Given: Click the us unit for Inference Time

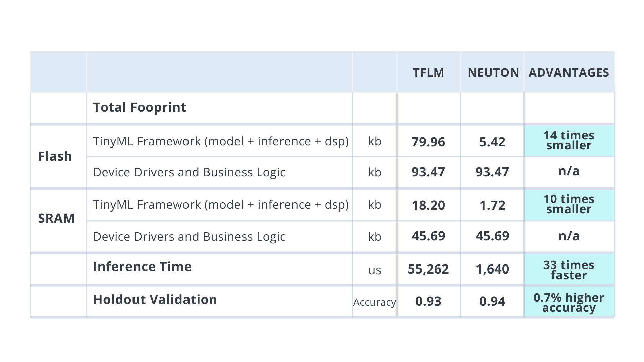Looking at the screenshot, I should click(x=375, y=270).
